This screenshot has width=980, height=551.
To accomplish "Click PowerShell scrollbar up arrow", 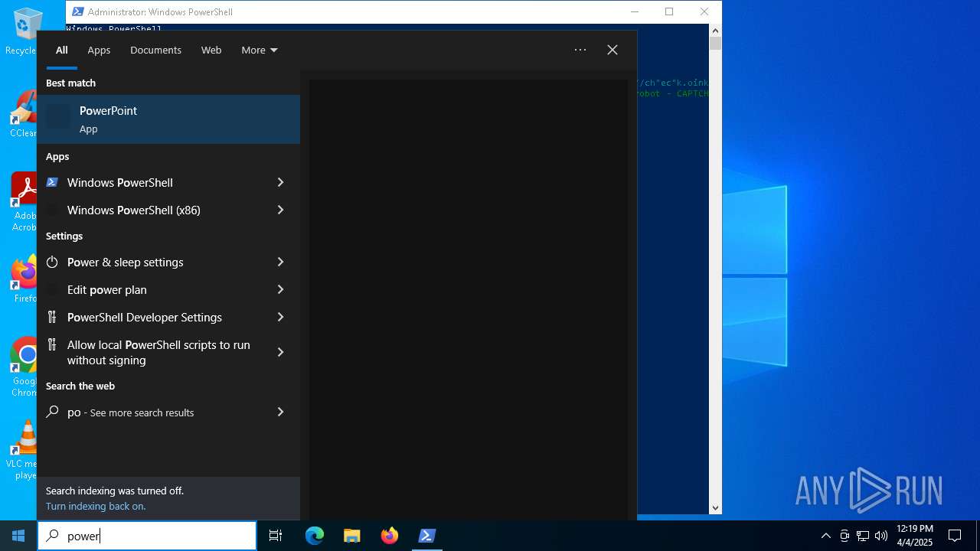I will pyautogui.click(x=715, y=31).
